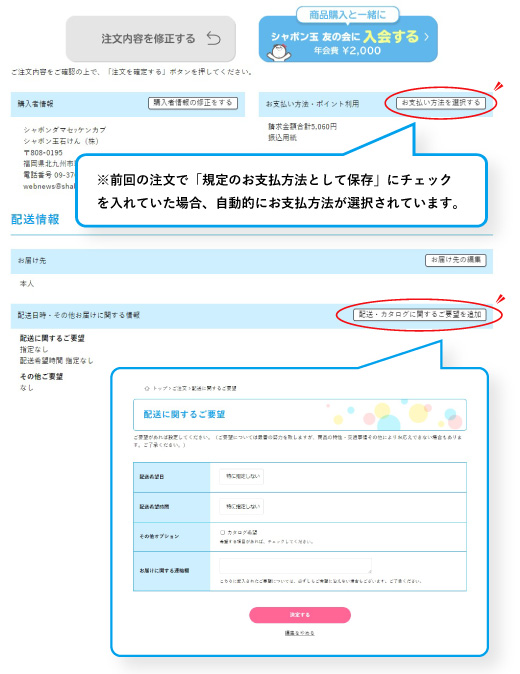Click the 年会費 ¥2,000 text on banner
Screen dimensions: 520x674
tap(347, 51)
